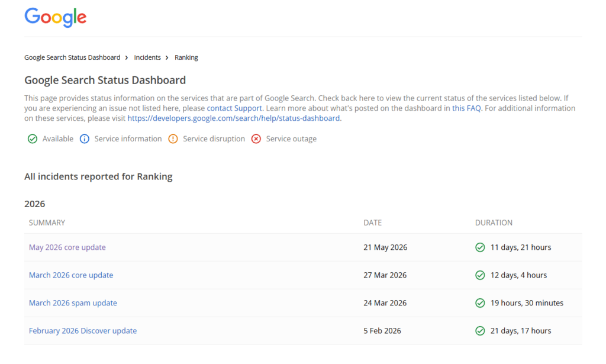
Task: Click the orange Service disruption icon
Action: click(x=173, y=138)
